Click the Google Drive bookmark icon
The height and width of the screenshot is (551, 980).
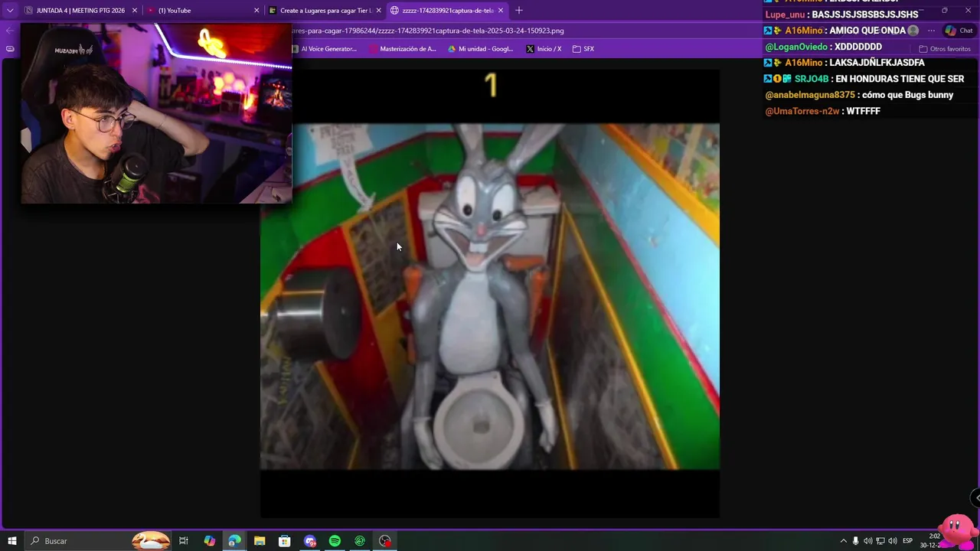[452, 49]
